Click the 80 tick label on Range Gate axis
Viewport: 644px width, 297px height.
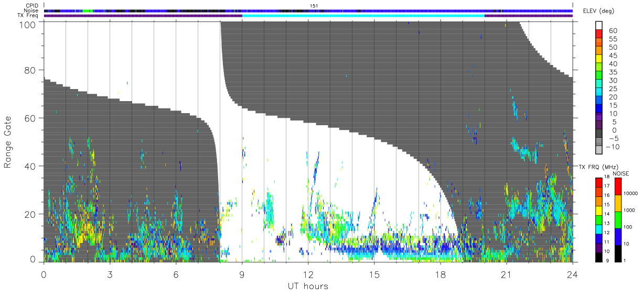[x=30, y=70]
